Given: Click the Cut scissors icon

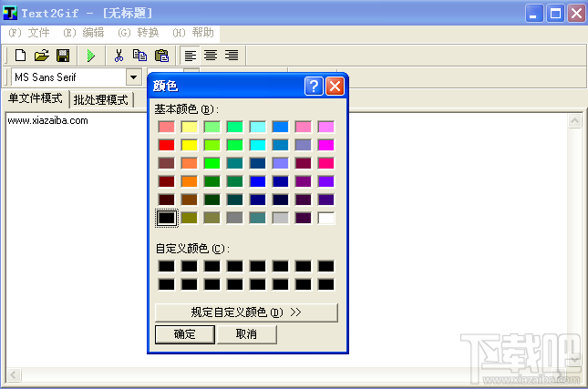Looking at the screenshot, I should (x=119, y=56).
